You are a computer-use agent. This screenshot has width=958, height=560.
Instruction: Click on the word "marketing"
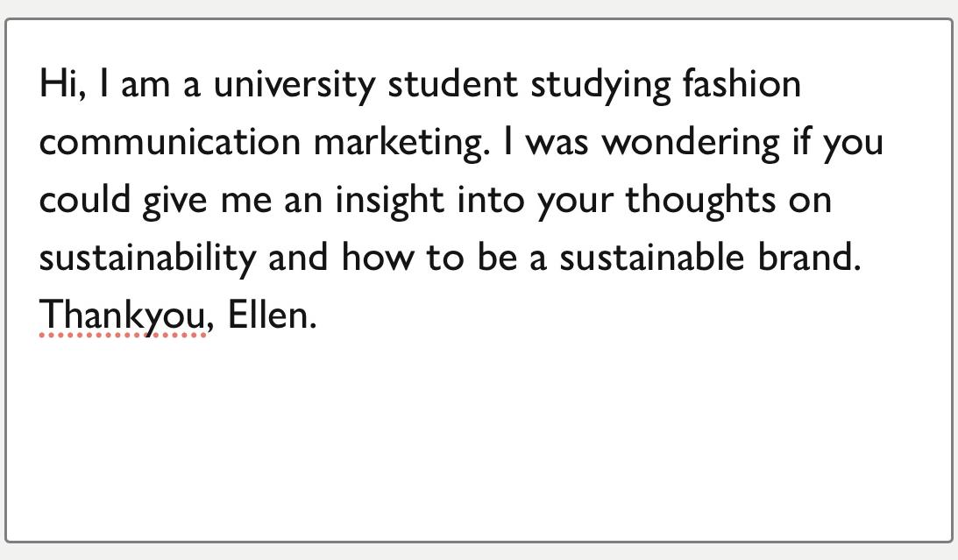tap(397, 143)
